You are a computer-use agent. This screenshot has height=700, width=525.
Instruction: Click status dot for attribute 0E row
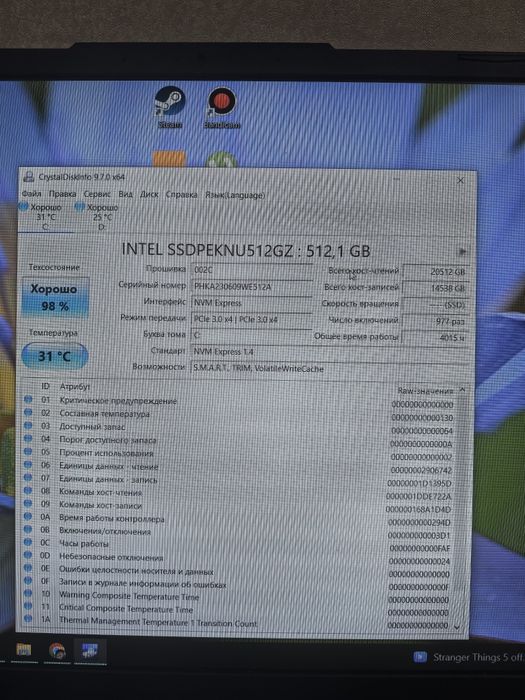coord(28,568)
